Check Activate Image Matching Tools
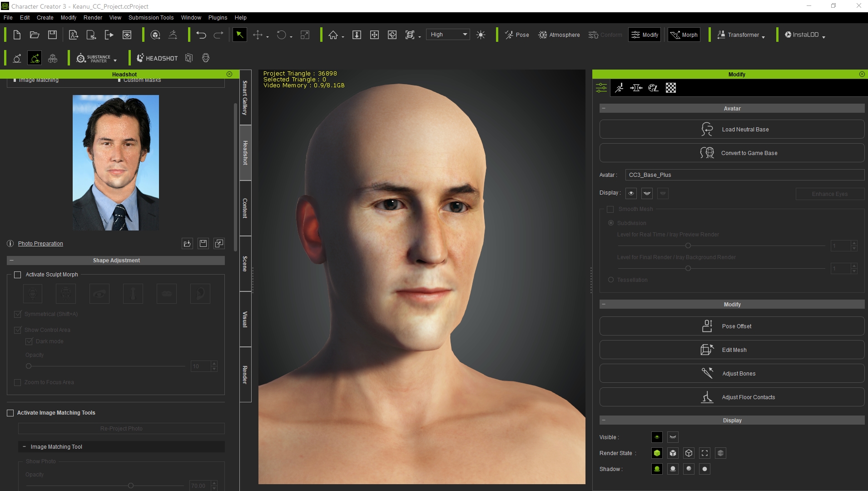The height and width of the screenshot is (491, 868). coord(10,413)
